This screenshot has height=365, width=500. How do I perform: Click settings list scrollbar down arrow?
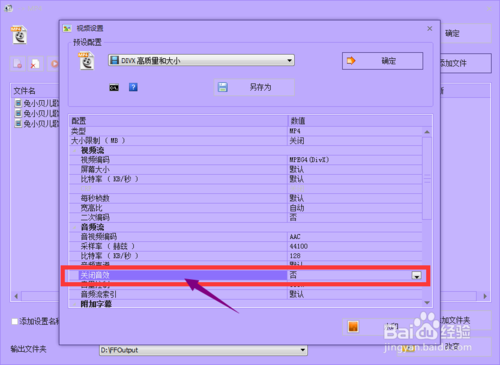[x=427, y=303]
